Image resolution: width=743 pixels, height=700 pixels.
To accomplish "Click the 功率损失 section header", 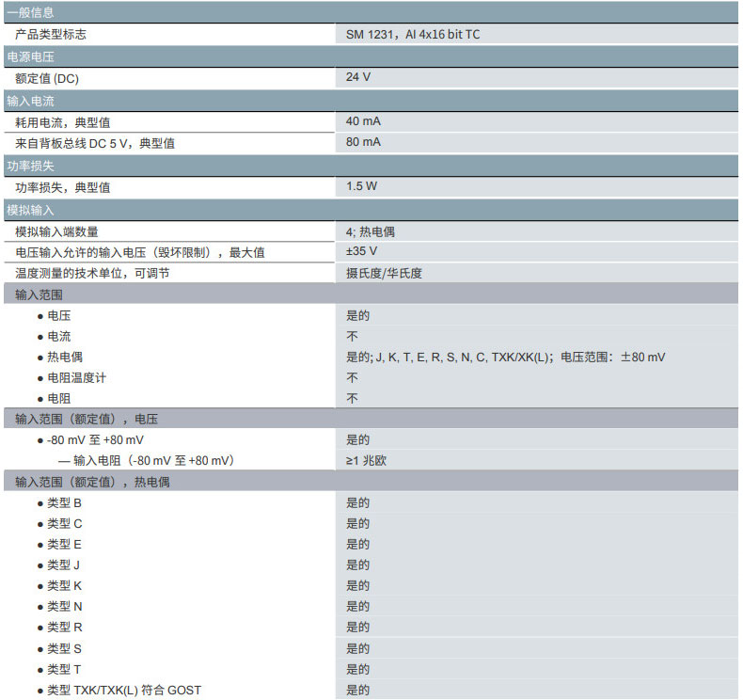I will pyautogui.click(x=30, y=166).
